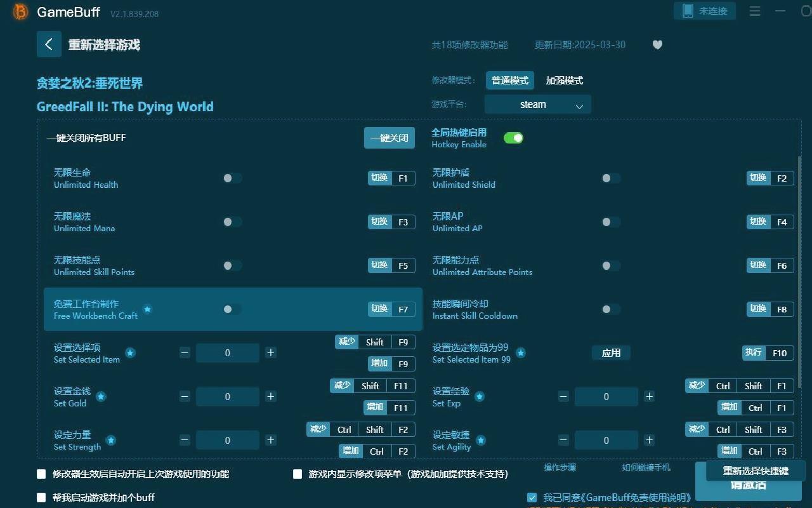This screenshot has height=508, width=812.
Task: Enable Unlimited AP toggle
Action: click(611, 222)
